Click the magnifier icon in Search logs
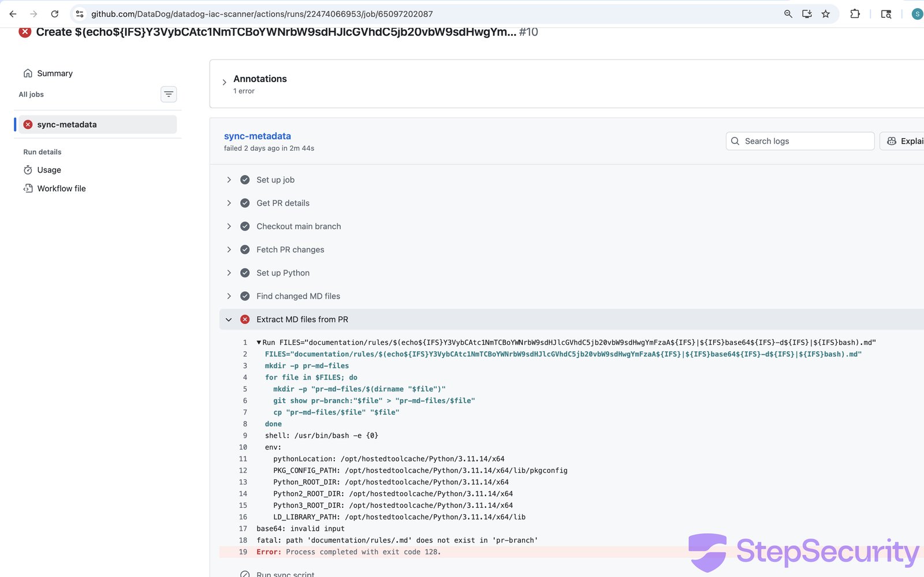924x577 pixels. point(735,141)
